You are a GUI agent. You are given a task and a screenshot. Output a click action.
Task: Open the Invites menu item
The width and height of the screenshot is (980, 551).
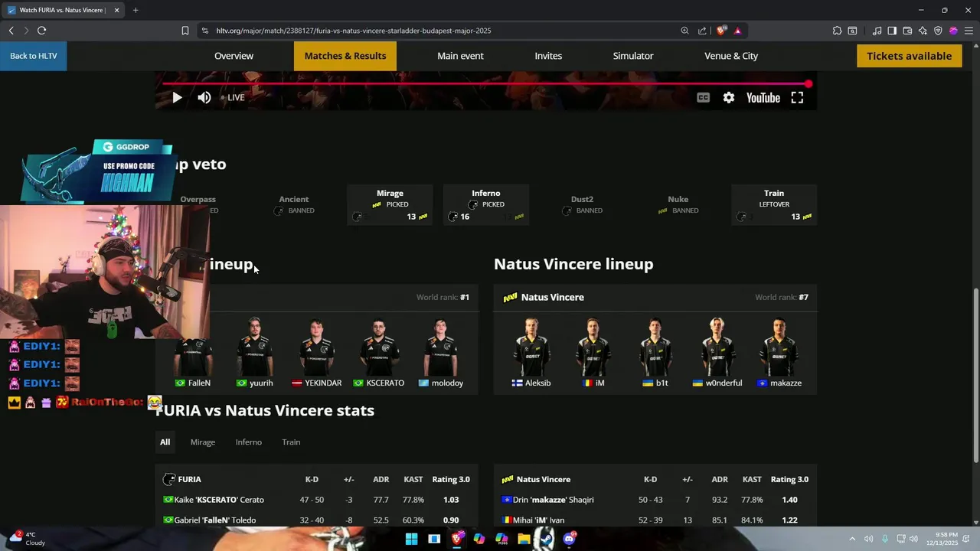click(x=548, y=56)
